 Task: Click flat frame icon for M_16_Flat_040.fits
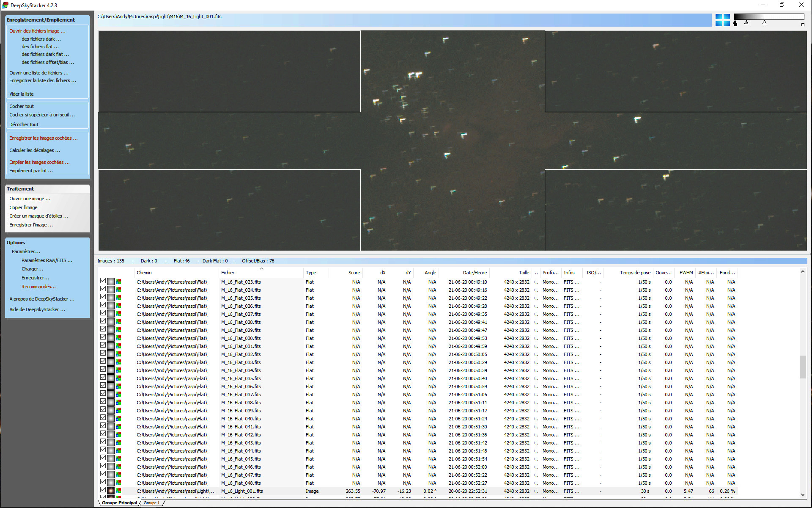click(x=111, y=419)
